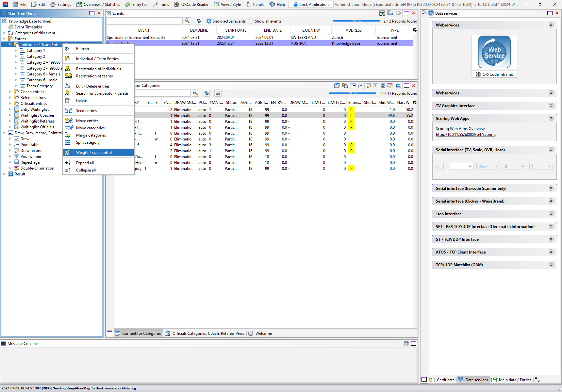
Task: Expand the Json Interface section
Action: pyautogui.click(x=551, y=214)
